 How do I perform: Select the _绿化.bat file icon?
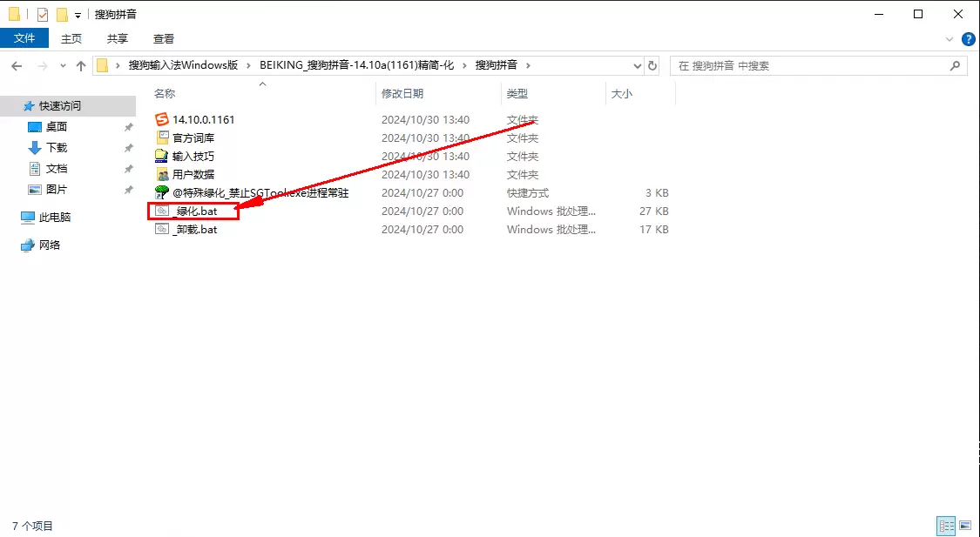[x=162, y=211]
